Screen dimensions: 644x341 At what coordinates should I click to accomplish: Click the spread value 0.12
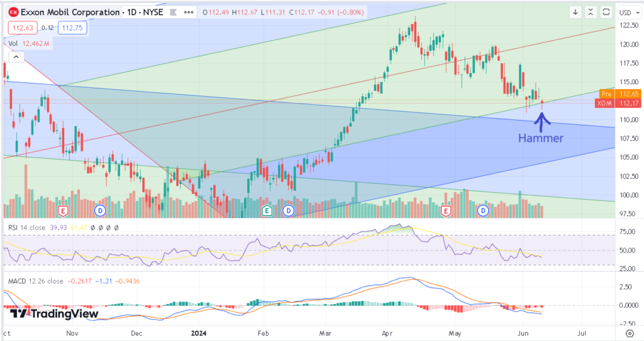tap(48, 28)
